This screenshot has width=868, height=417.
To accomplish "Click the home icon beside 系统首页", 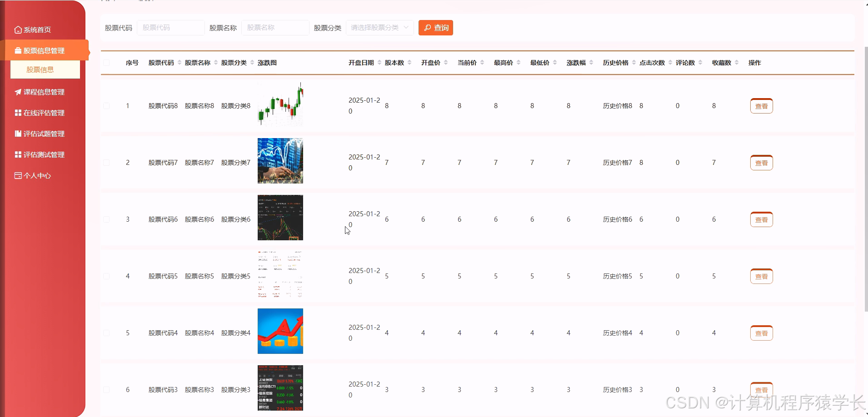I will coord(18,30).
